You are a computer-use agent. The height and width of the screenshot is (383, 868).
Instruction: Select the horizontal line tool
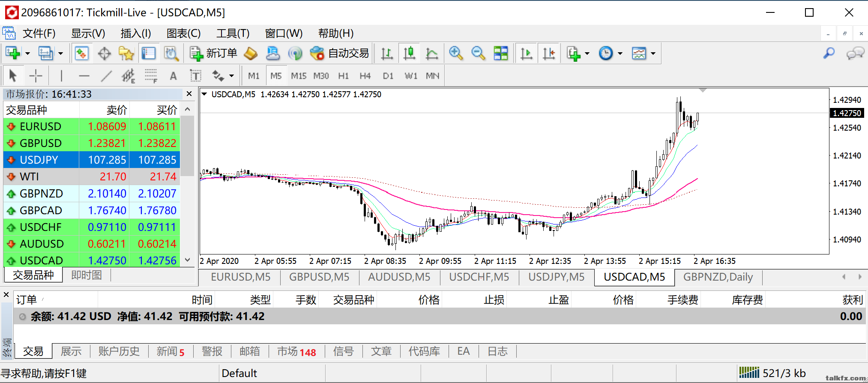(84, 76)
